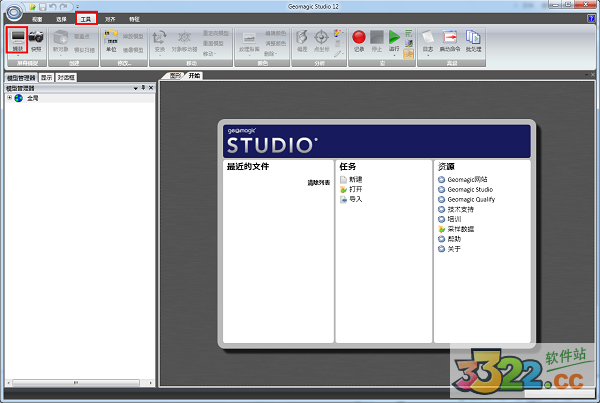Switch to the 图形 view tab
The height and width of the screenshot is (403, 600).
(174, 76)
